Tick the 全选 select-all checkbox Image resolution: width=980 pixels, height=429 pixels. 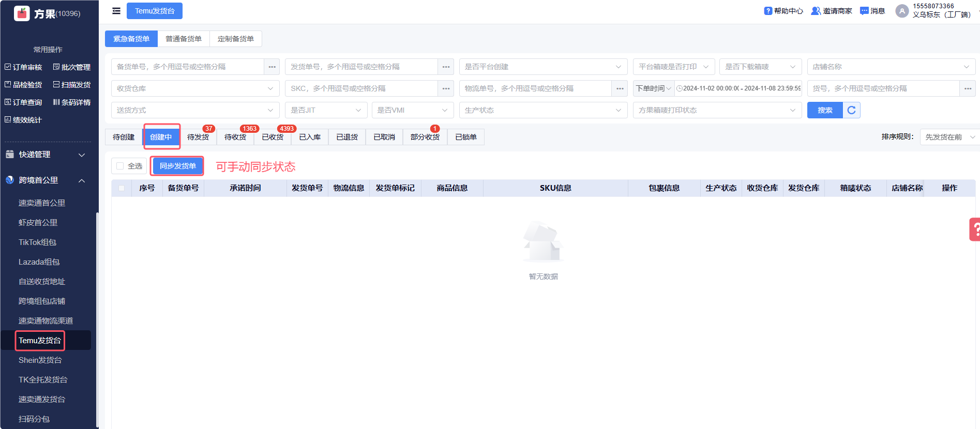(x=120, y=166)
